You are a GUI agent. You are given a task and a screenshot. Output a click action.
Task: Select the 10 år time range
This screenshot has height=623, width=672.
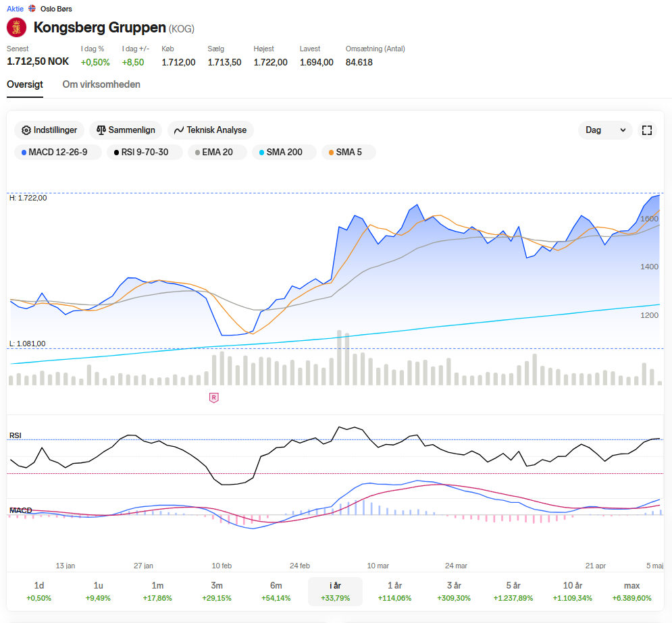[573, 591]
